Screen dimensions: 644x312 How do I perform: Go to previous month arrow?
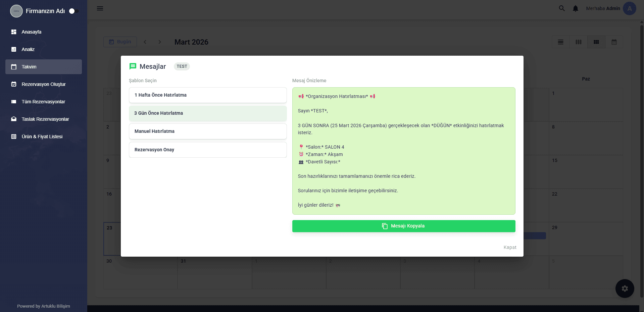[x=145, y=42]
